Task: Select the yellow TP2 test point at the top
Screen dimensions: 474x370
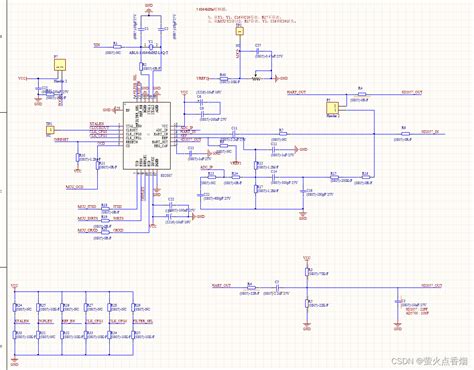Action: tap(240, 31)
